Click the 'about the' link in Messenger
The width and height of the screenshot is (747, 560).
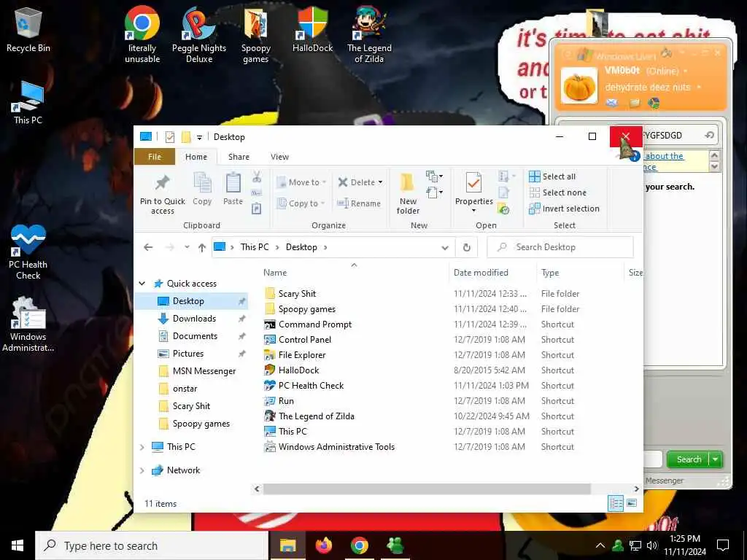(x=664, y=156)
